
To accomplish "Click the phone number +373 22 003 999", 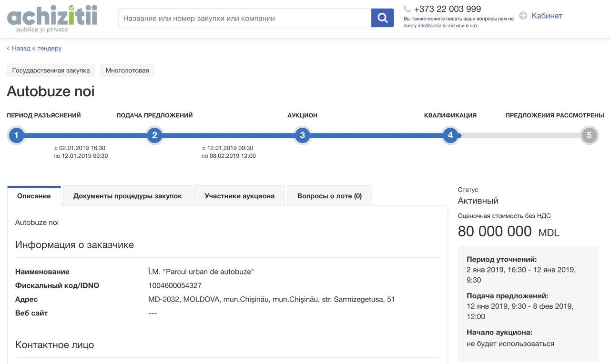I will [447, 9].
